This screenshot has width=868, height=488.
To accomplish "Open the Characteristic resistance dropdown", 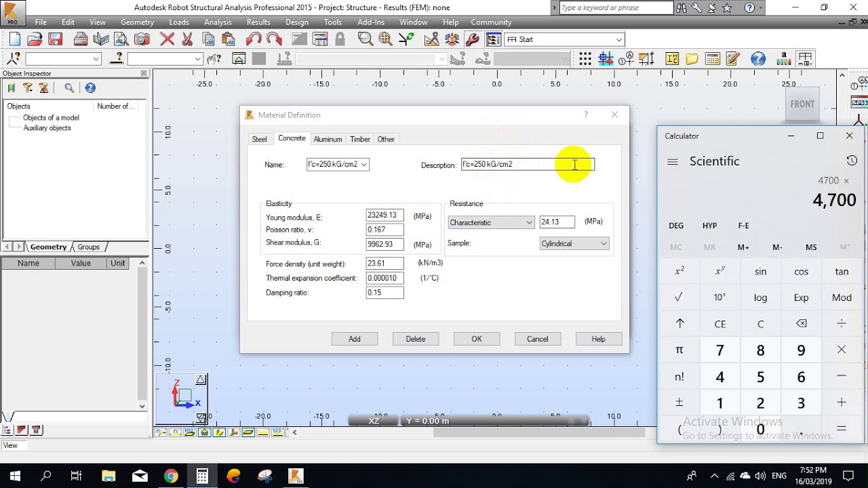I will (x=529, y=222).
